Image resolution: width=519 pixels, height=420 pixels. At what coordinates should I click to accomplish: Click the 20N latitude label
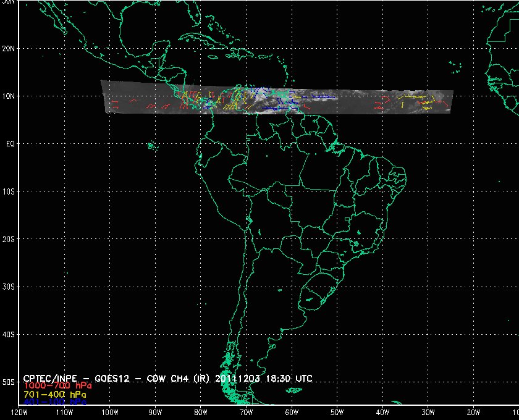tap(8, 49)
